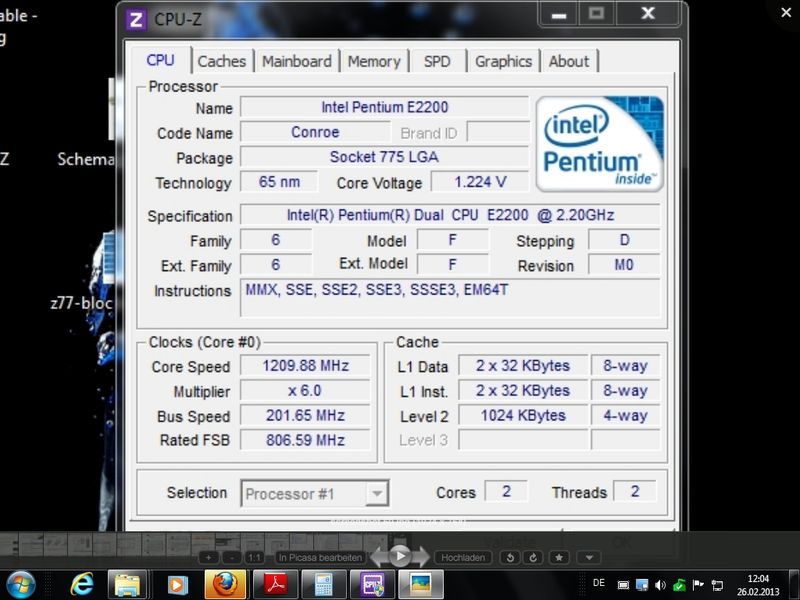The image size is (800, 600).
Task: Go to the Memory tab
Action: click(374, 61)
